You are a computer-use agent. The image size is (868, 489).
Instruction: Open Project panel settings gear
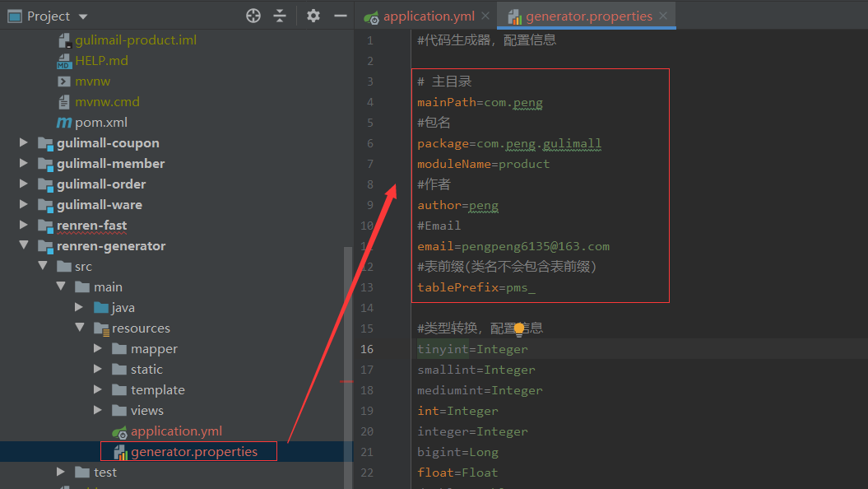(313, 16)
